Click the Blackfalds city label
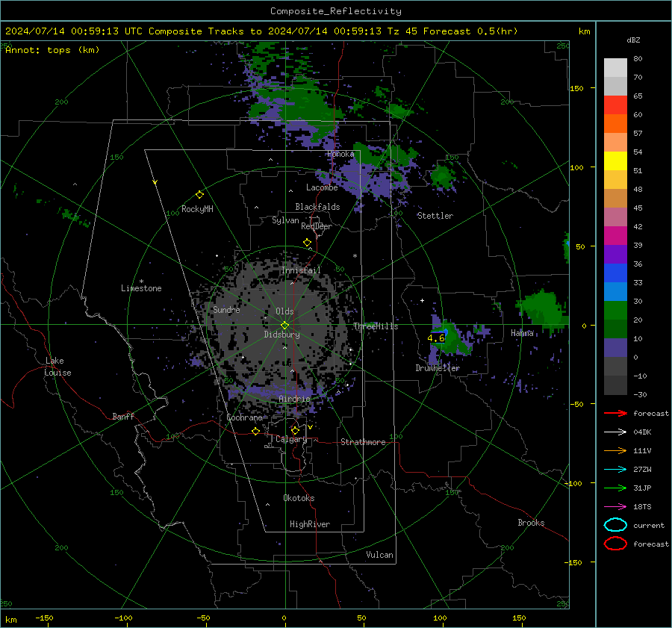 [x=317, y=207]
